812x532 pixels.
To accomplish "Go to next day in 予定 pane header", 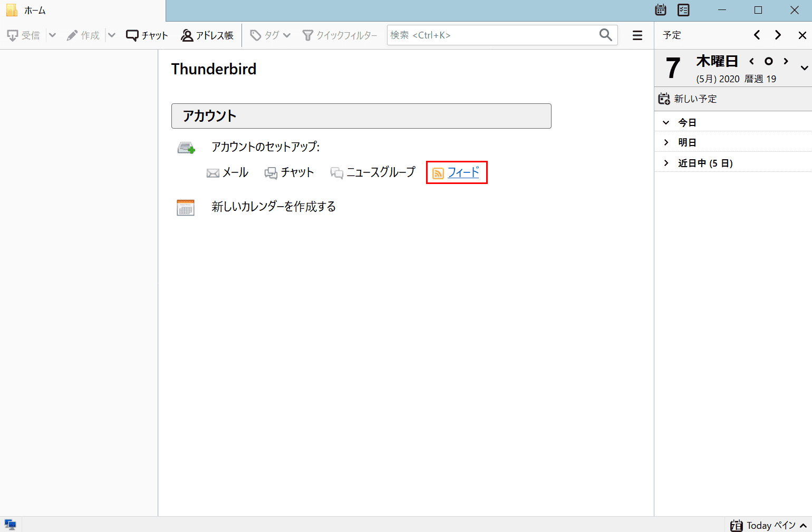I will [778, 35].
